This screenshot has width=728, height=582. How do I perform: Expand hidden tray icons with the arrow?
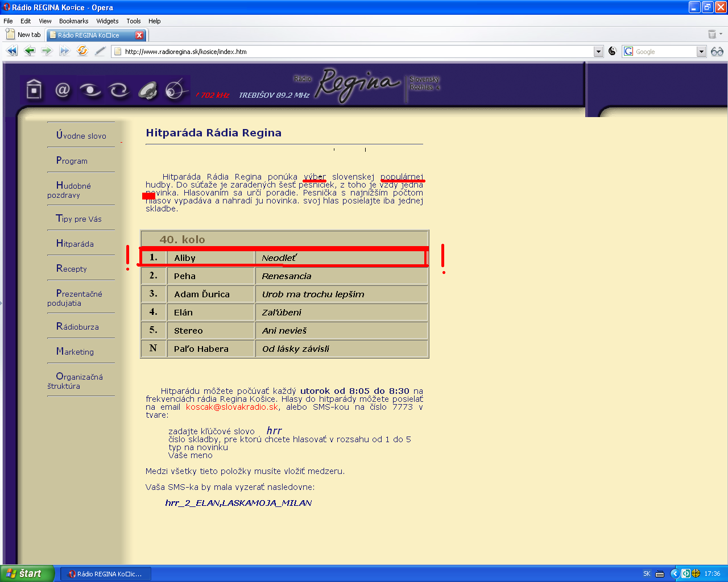pos(675,573)
